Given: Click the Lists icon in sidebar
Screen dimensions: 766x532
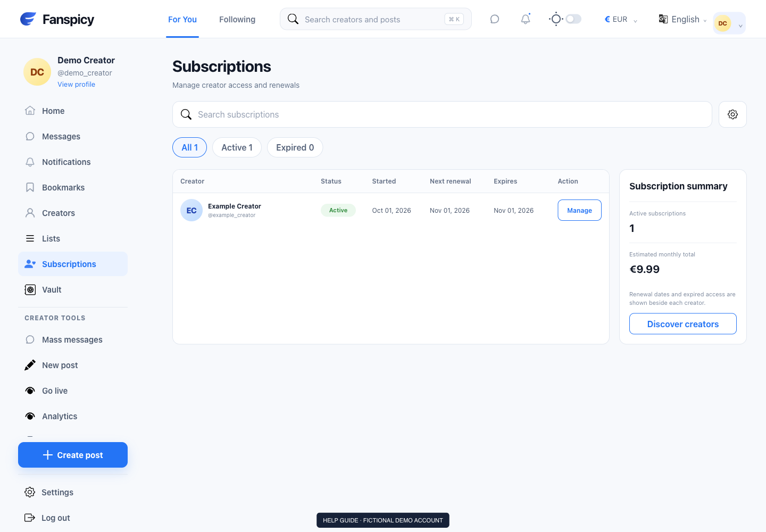Looking at the screenshot, I should coord(30,238).
